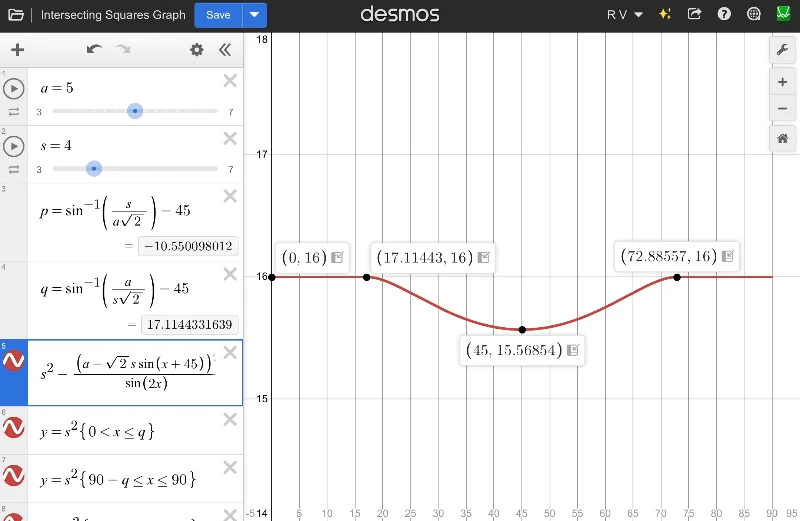The width and height of the screenshot is (800, 521).
Task: Open the expression list gear settings
Action: point(196,49)
